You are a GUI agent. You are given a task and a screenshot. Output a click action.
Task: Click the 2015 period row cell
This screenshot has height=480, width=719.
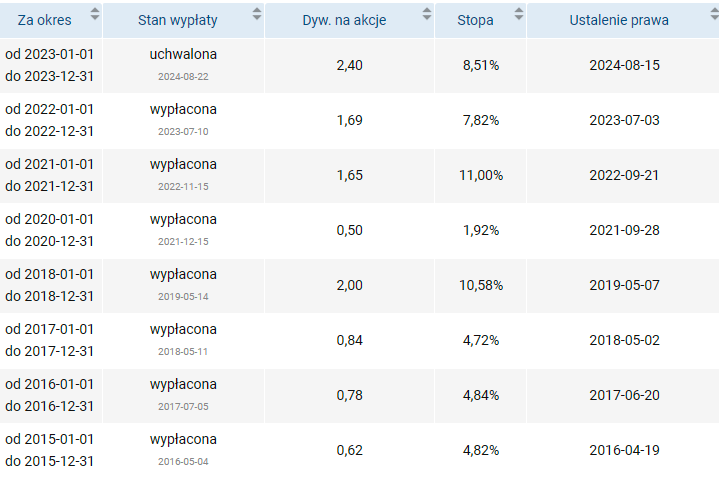50,450
